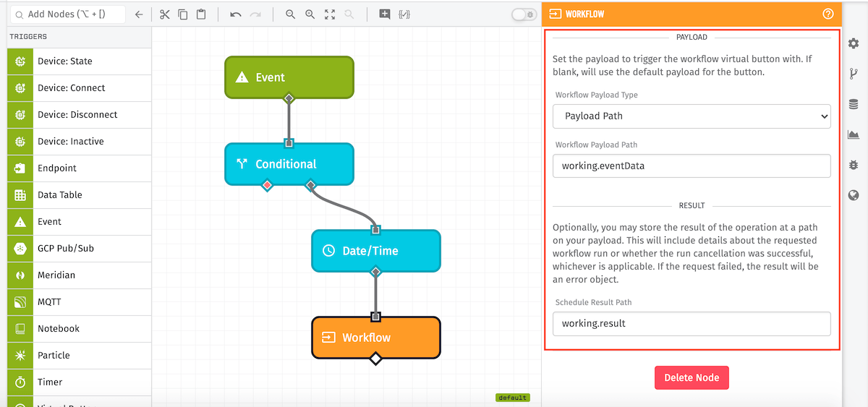Select the Device: Inactive trigger
Image resolution: width=868 pixels, height=407 pixels.
coord(80,142)
